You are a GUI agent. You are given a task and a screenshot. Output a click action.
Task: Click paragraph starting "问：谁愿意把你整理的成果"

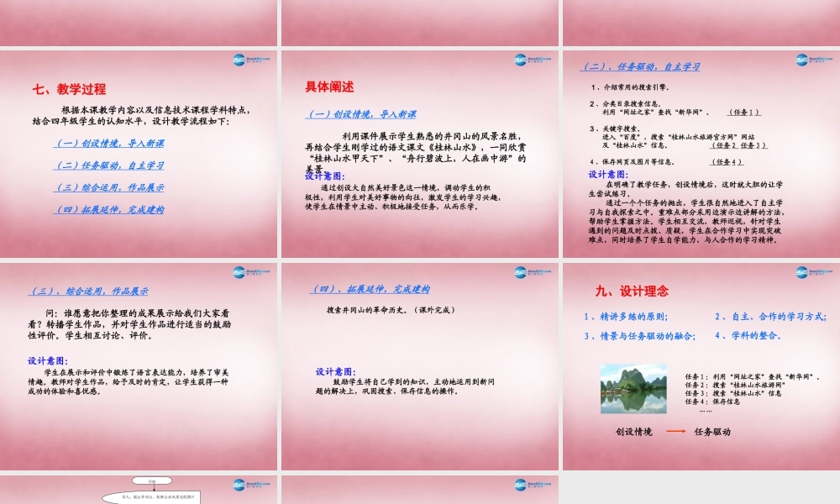129,324
